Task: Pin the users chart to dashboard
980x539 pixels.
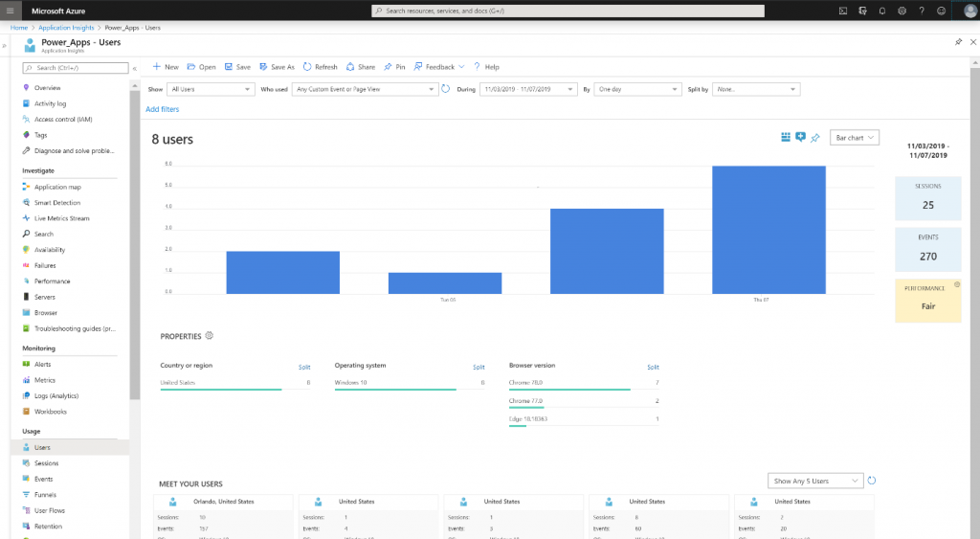Action: pos(815,138)
